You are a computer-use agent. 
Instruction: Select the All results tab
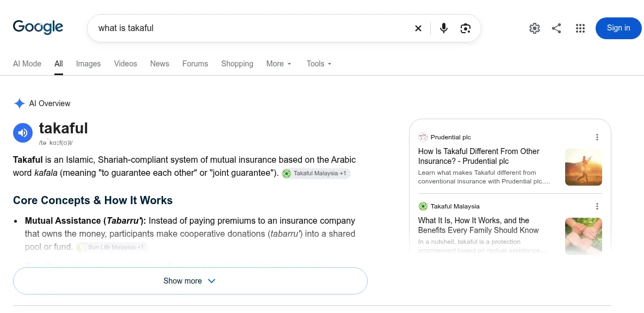pyautogui.click(x=59, y=64)
